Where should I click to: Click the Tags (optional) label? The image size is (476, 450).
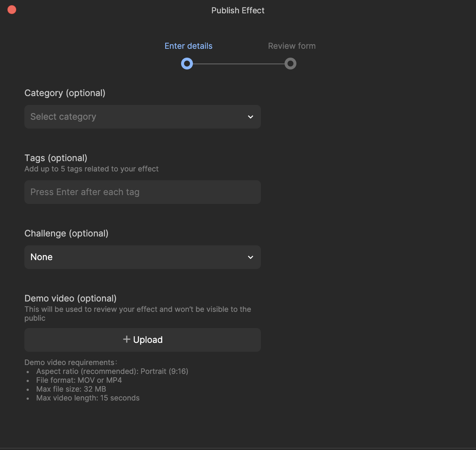tap(56, 158)
